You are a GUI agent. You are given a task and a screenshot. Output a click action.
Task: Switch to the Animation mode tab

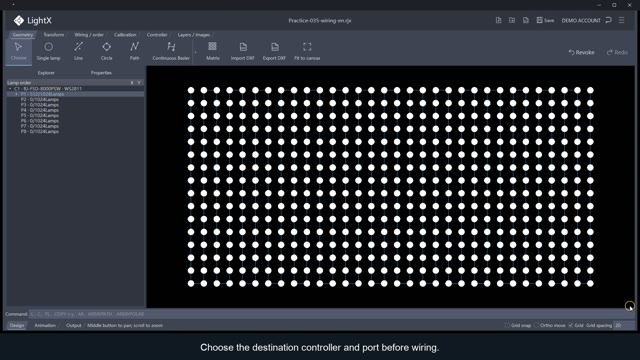click(45, 325)
